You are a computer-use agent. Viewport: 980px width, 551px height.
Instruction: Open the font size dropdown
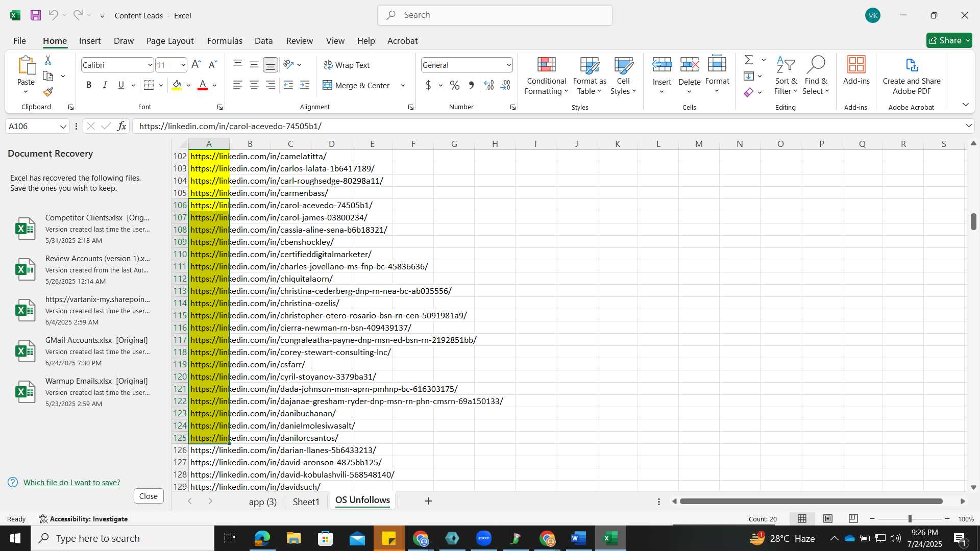click(x=183, y=65)
